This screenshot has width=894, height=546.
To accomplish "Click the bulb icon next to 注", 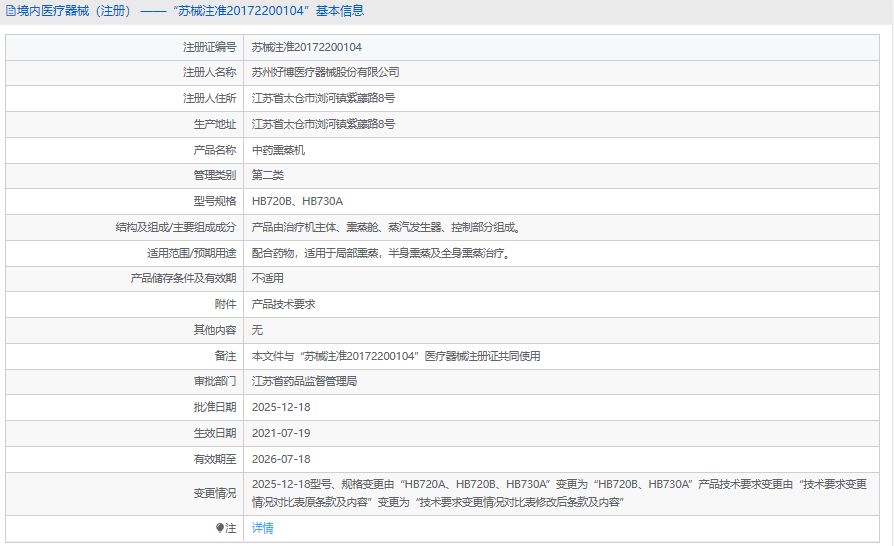I will point(220,528).
